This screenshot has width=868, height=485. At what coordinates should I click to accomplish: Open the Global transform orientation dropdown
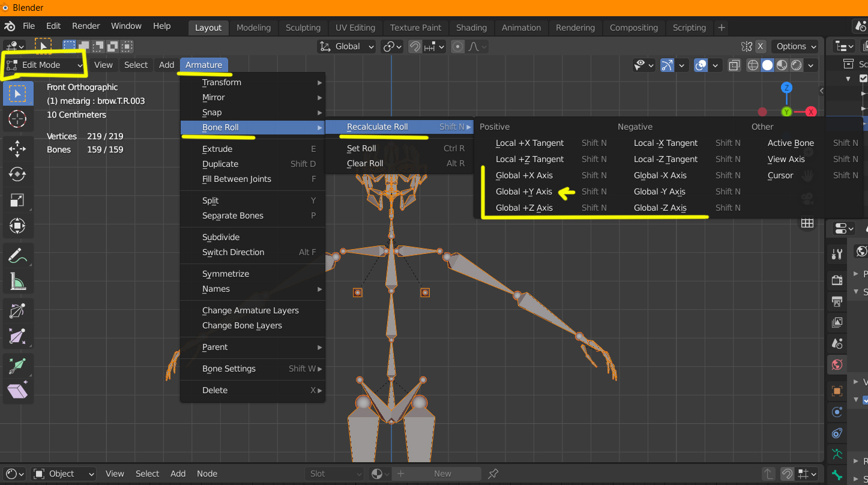(x=346, y=46)
